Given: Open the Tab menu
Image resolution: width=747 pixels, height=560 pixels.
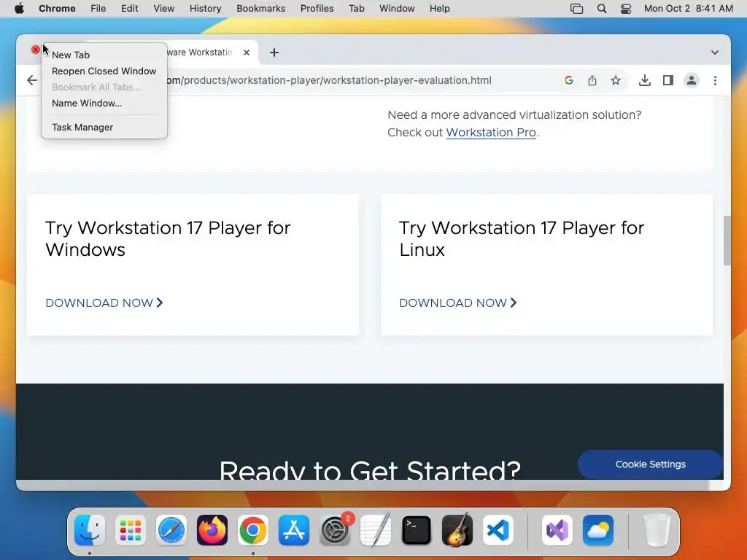Looking at the screenshot, I should pos(356,9).
